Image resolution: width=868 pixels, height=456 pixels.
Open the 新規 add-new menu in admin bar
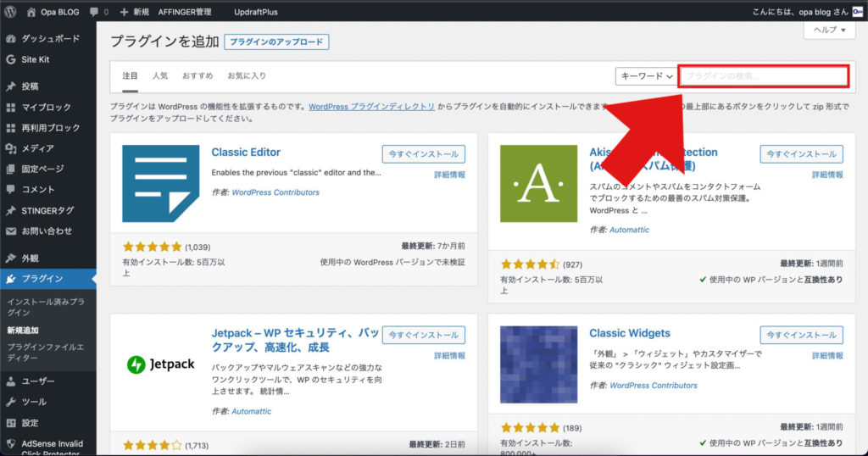[134, 12]
